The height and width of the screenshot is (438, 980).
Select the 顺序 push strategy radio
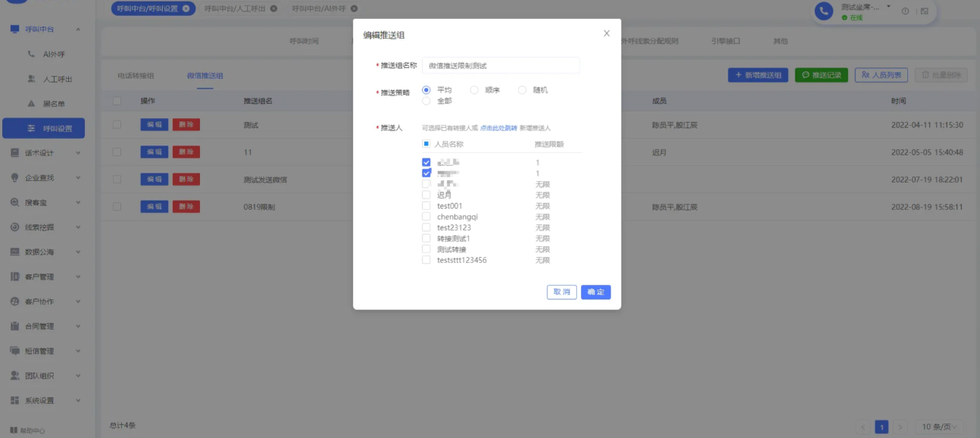point(474,89)
